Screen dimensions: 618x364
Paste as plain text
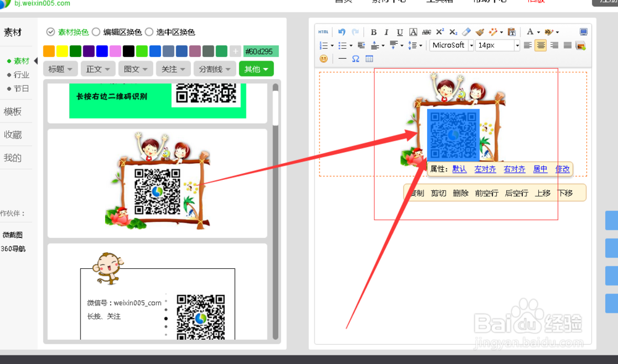pyautogui.click(x=512, y=32)
